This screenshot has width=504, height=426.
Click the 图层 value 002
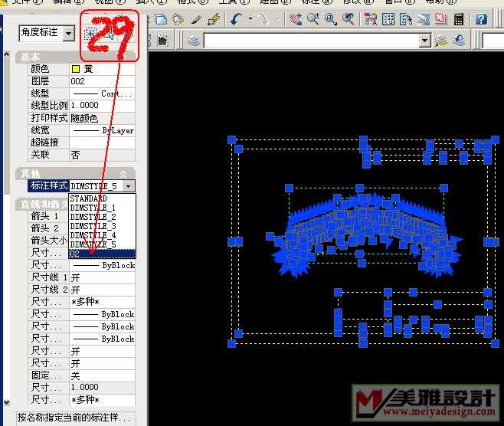102,81
